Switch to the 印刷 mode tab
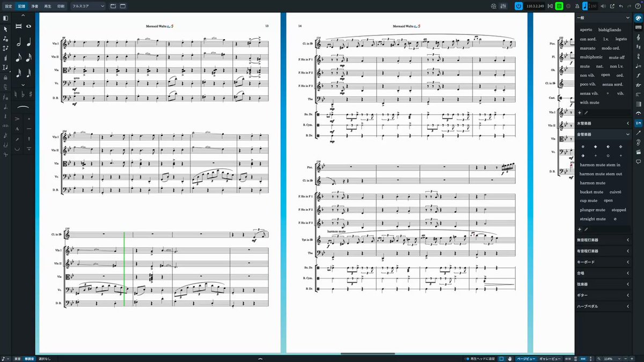Image resolution: width=644 pixels, height=362 pixels. tap(60, 6)
